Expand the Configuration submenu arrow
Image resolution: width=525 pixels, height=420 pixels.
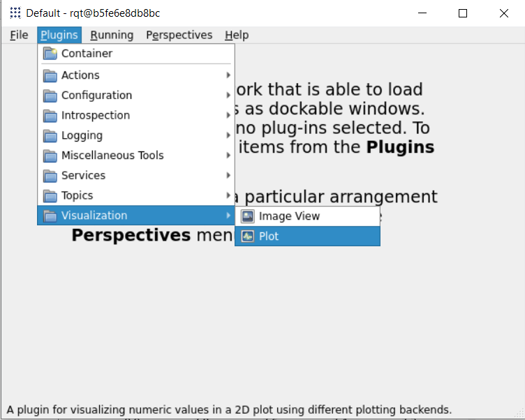pyautogui.click(x=228, y=95)
